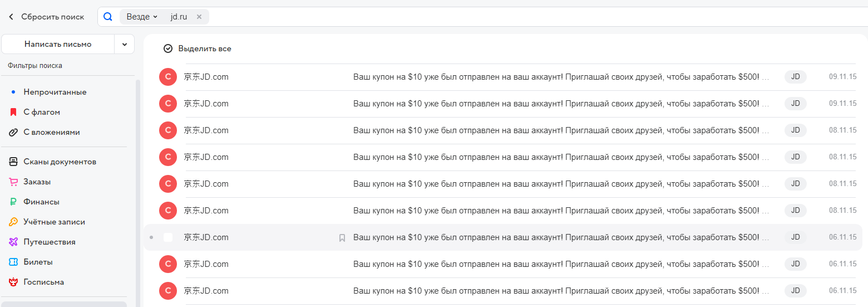Image resolution: width=868 pixels, height=307 pixels.
Task: Expand the Везде search scope dropdown
Action: click(x=142, y=17)
